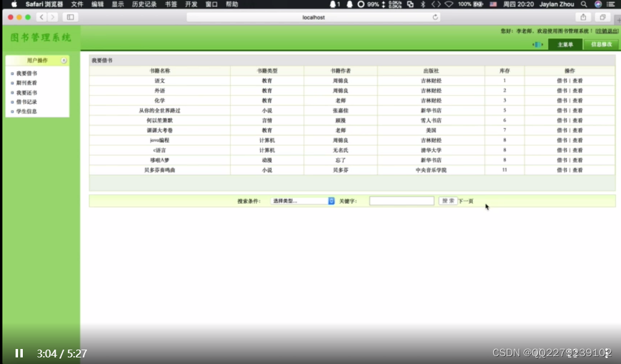Screen dimensions: 621x364
Task: Open Spotlight search from the menu bar
Action: tap(584, 4)
